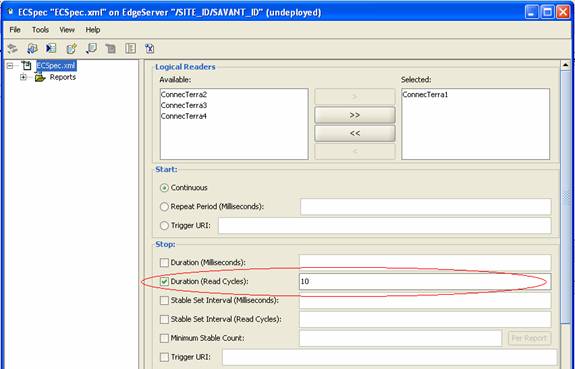Click Stable Set Interval (Read Cycles) text field
The image size is (575, 369).
tap(425, 319)
